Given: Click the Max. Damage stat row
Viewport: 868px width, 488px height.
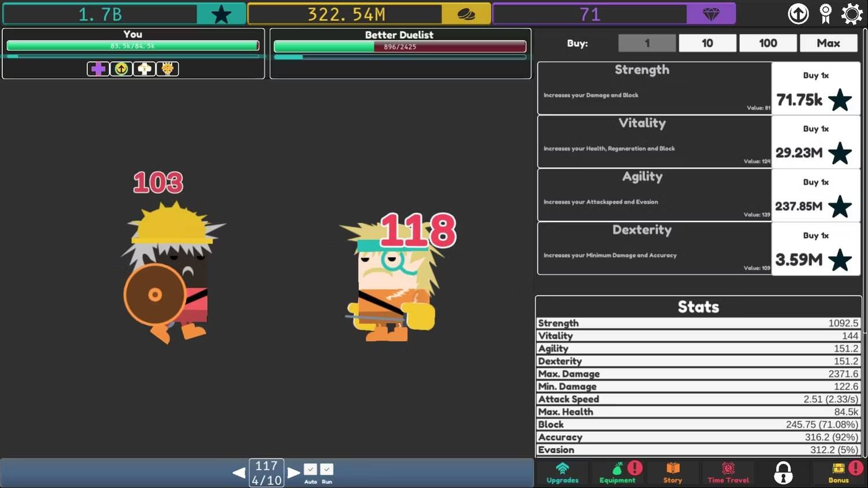Looking at the screenshot, I should point(698,374).
